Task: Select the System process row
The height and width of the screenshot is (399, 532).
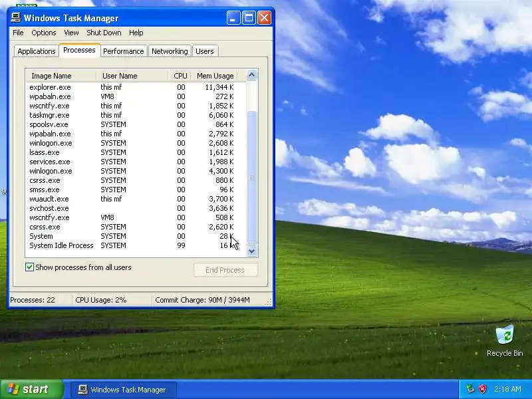Action: 136,236
